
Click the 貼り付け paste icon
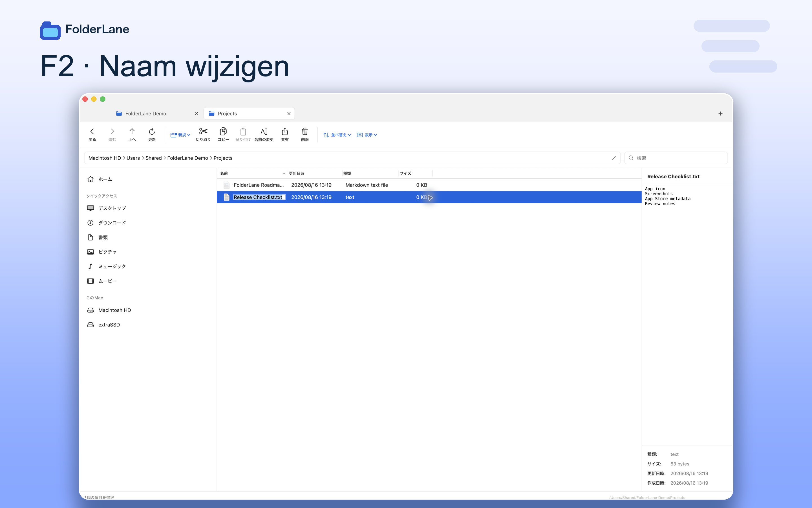coord(243,134)
